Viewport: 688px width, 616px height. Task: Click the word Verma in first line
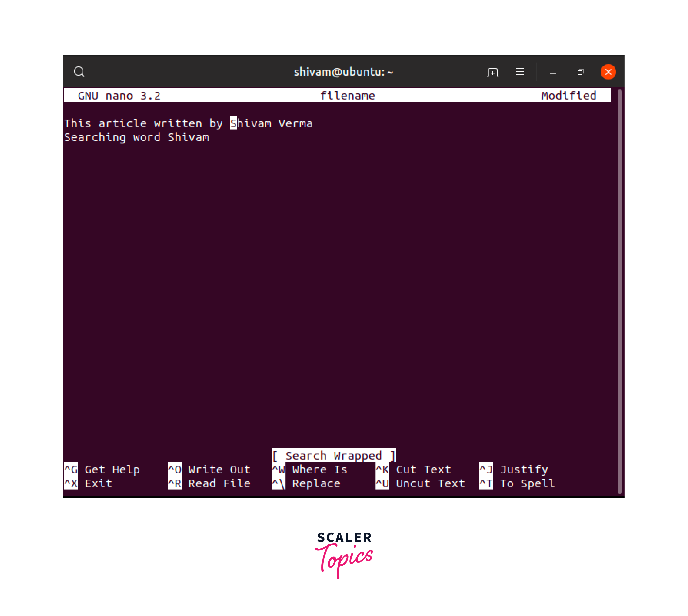pyautogui.click(x=295, y=123)
